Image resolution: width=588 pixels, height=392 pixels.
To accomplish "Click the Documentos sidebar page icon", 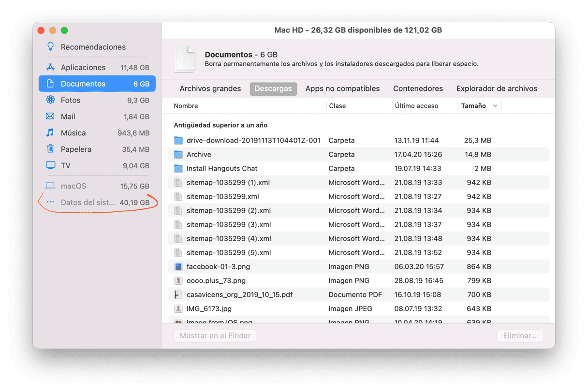I will [x=50, y=84].
